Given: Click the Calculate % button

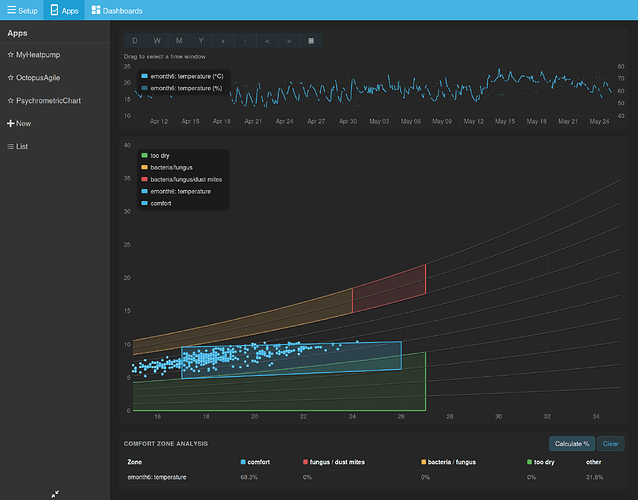Looking at the screenshot, I should tap(572, 443).
